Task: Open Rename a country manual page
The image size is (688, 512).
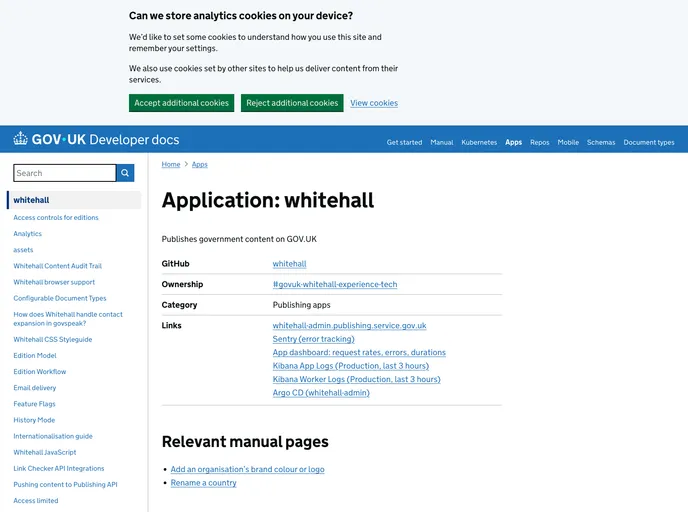Action: click(x=203, y=483)
